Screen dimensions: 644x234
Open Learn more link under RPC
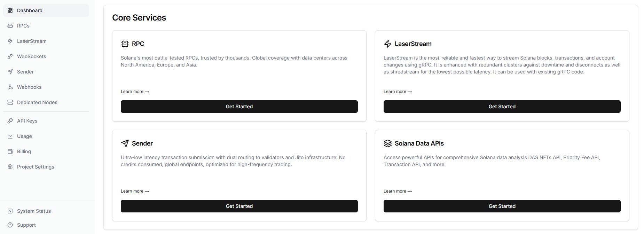tap(135, 92)
